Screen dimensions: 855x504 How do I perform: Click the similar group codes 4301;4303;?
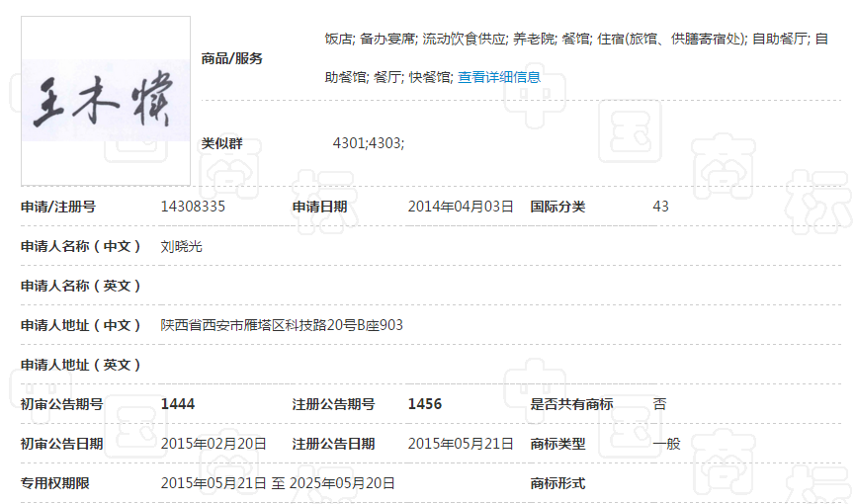[369, 143]
